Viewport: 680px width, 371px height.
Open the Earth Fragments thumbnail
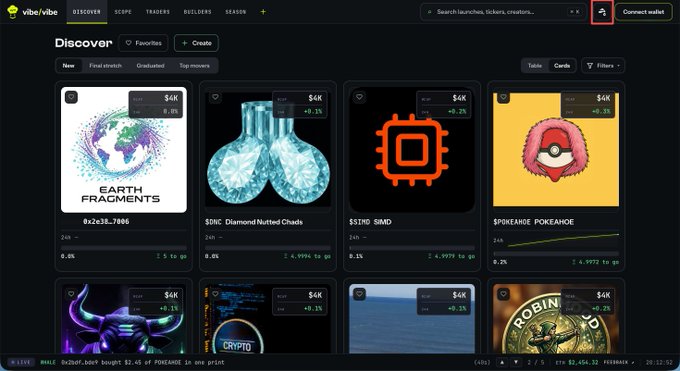coord(124,150)
